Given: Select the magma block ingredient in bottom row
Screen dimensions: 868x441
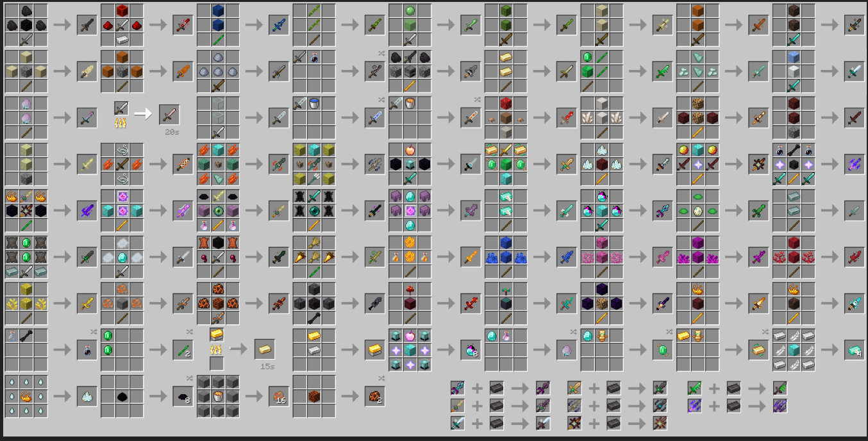Looking at the screenshot, I should click(314, 396).
